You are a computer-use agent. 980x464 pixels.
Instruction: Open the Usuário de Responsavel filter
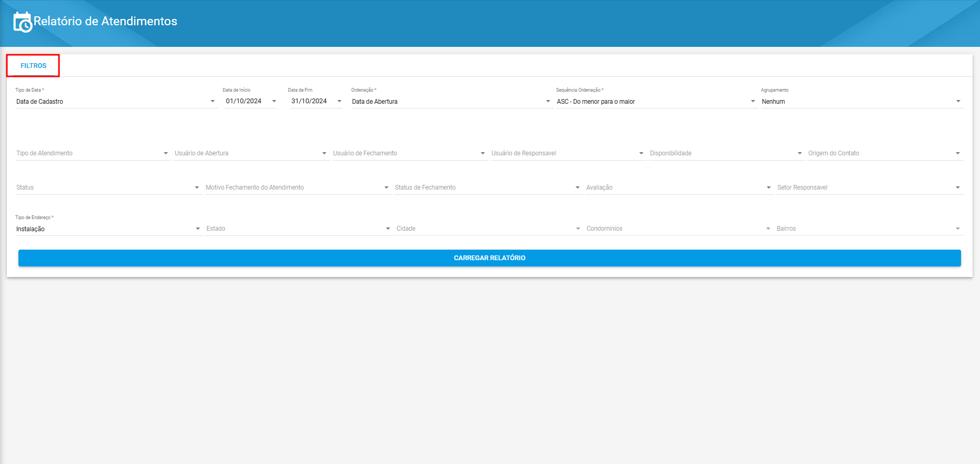click(568, 153)
